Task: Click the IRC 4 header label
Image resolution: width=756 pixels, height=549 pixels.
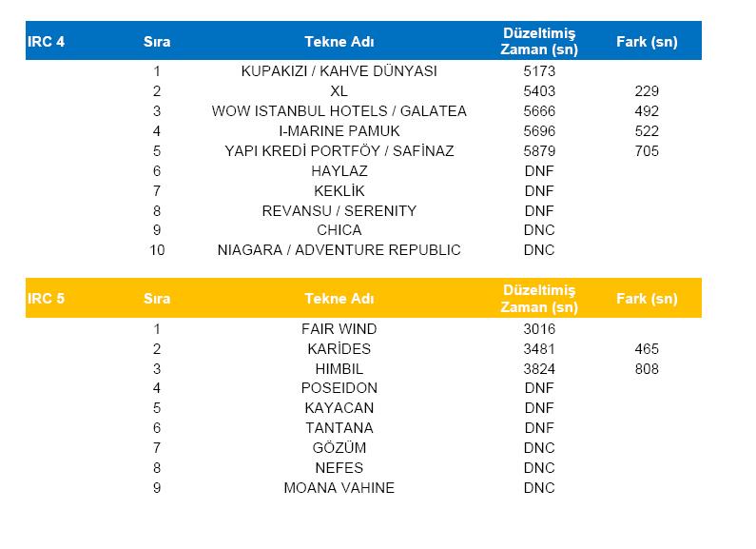Action: click(47, 43)
